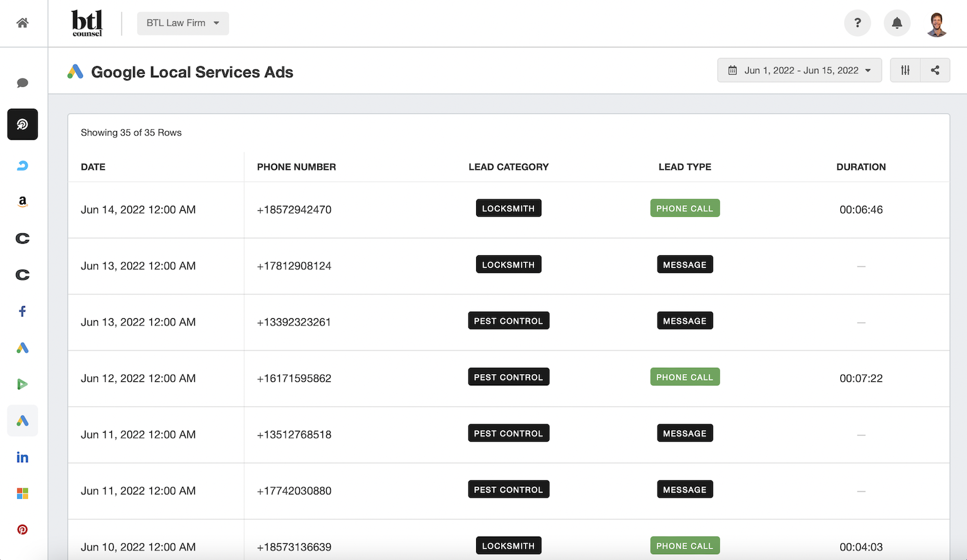967x560 pixels.
Task: Click the green play-triangle sidebar icon
Action: click(23, 384)
